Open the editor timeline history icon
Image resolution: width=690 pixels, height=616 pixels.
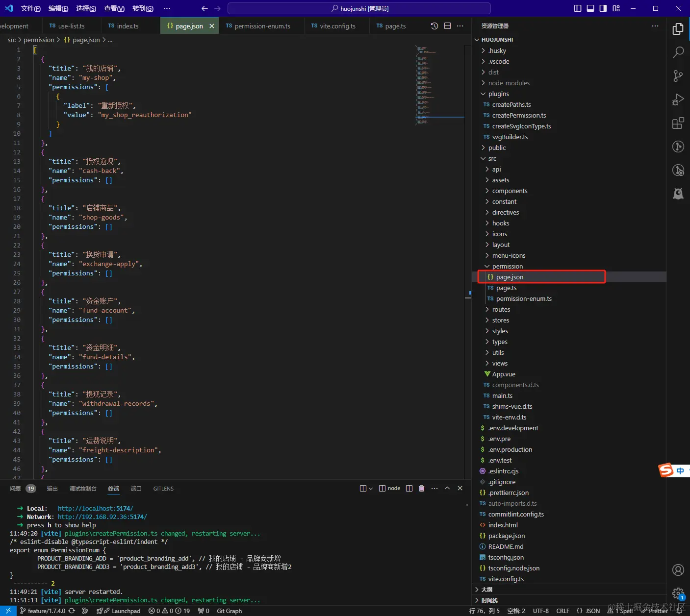coord(434,26)
